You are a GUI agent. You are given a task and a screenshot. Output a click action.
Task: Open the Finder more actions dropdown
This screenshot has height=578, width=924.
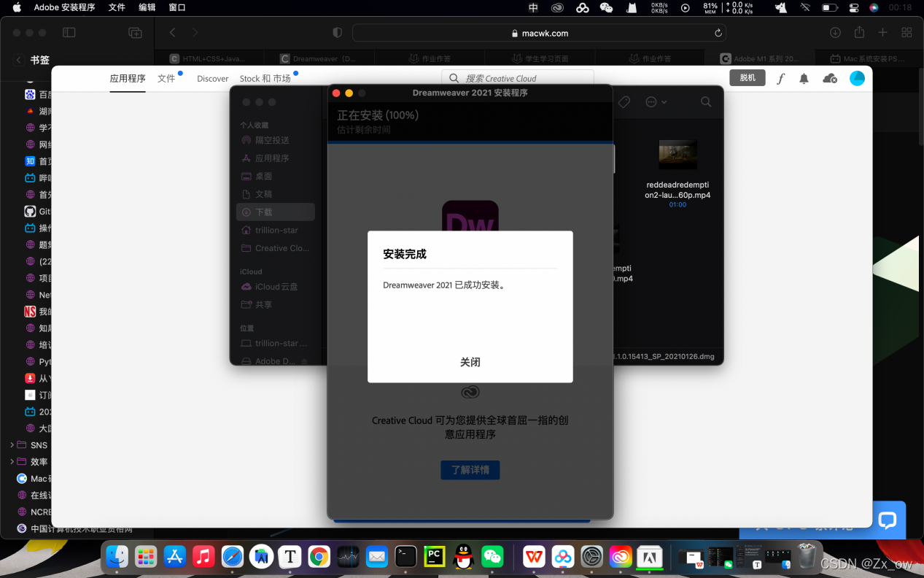pos(656,102)
